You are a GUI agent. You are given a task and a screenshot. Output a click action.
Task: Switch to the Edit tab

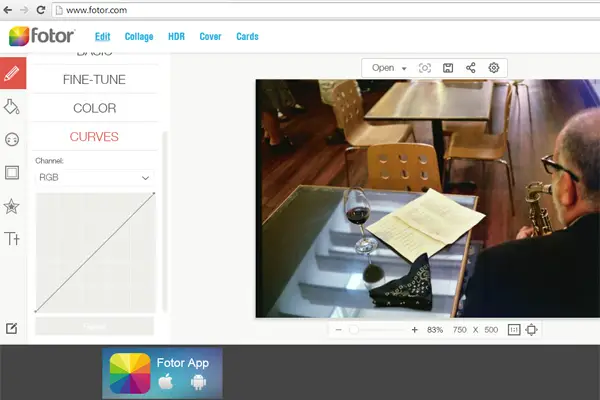[x=103, y=36]
